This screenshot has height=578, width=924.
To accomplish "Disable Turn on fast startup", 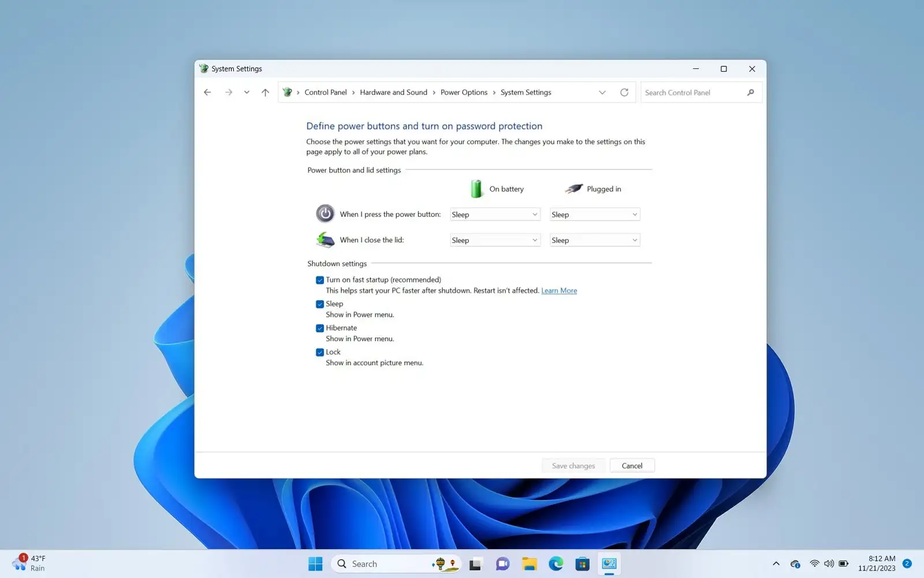I will [x=320, y=280].
